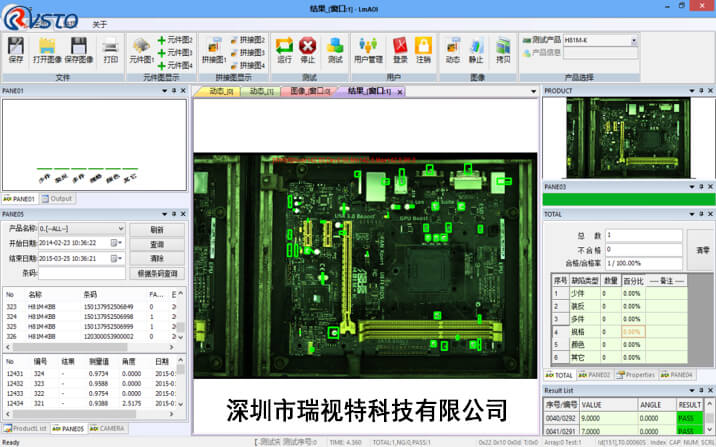Image resolution: width=716 pixels, height=447 pixels.
Task: Switch to the 图像_[窗口:0] tab
Action: (x=309, y=91)
